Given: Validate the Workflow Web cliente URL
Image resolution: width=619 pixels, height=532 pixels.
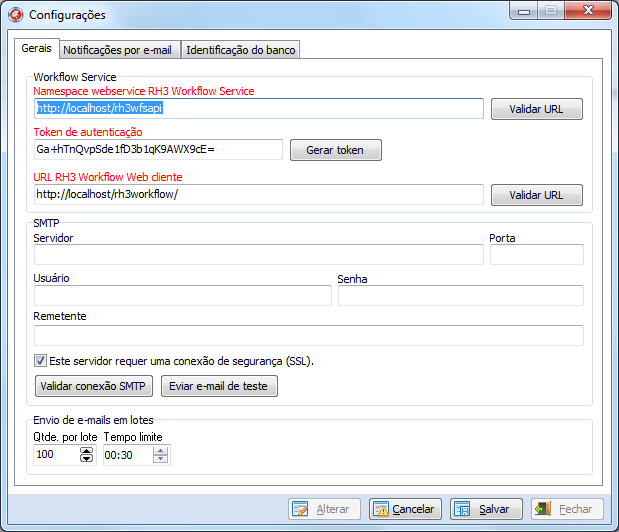Looking at the screenshot, I should [x=536, y=195].
